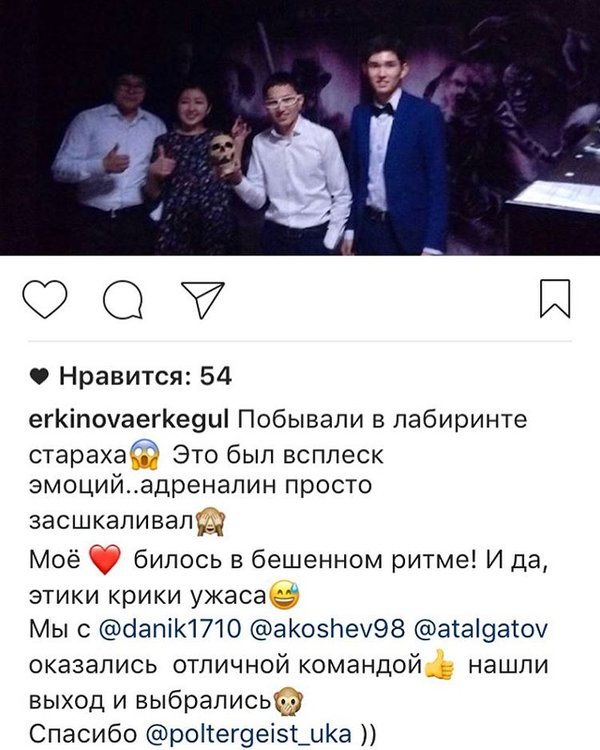600x750 pixels.
Task: Click the sweating smile emoji after ужаса
Action: pyautogui.click(x=285, y=595)
